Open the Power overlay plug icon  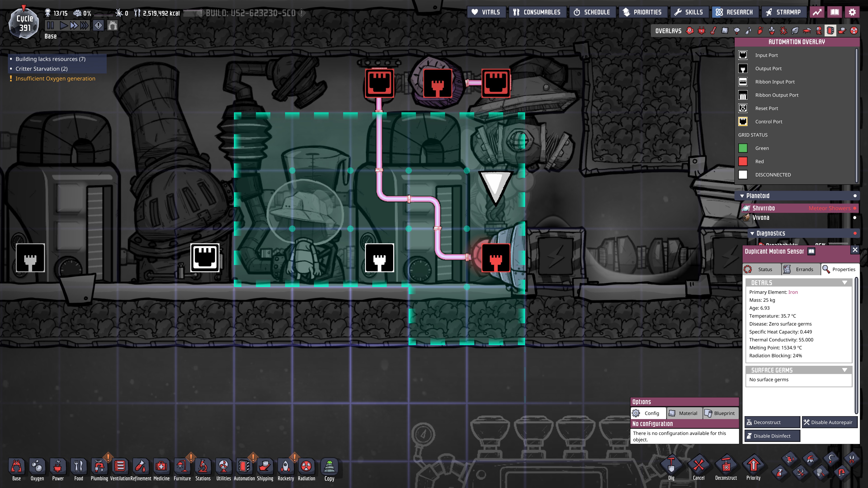click(x=702, y=31)
